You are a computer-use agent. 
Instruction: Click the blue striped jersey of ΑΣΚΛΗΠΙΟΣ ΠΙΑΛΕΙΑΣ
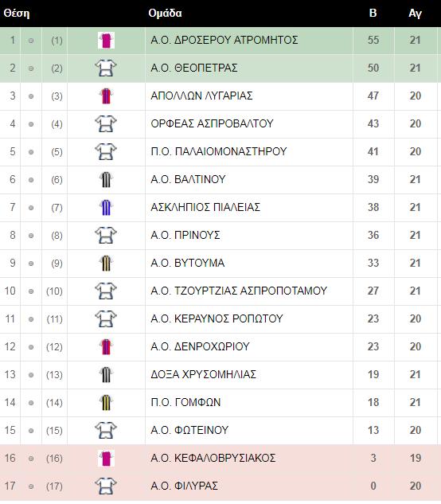pos(106,208)
